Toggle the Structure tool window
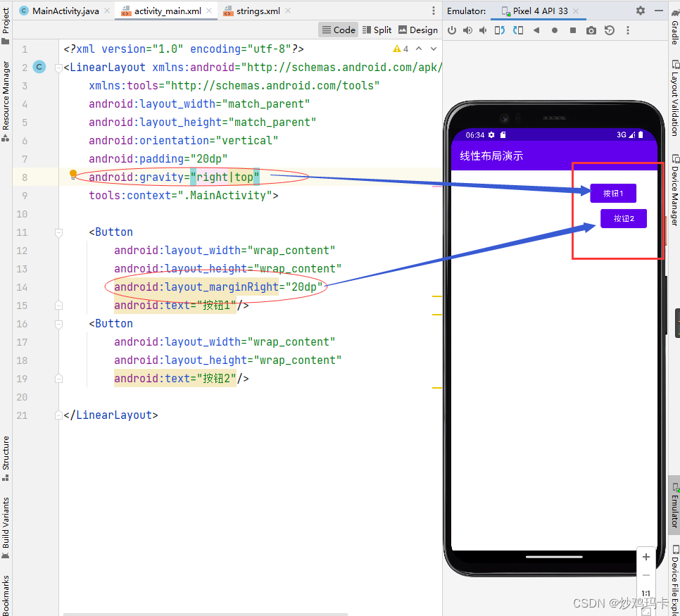Viewport: 680px width, 616px height. pyautogui.click(x=6, y=458)
